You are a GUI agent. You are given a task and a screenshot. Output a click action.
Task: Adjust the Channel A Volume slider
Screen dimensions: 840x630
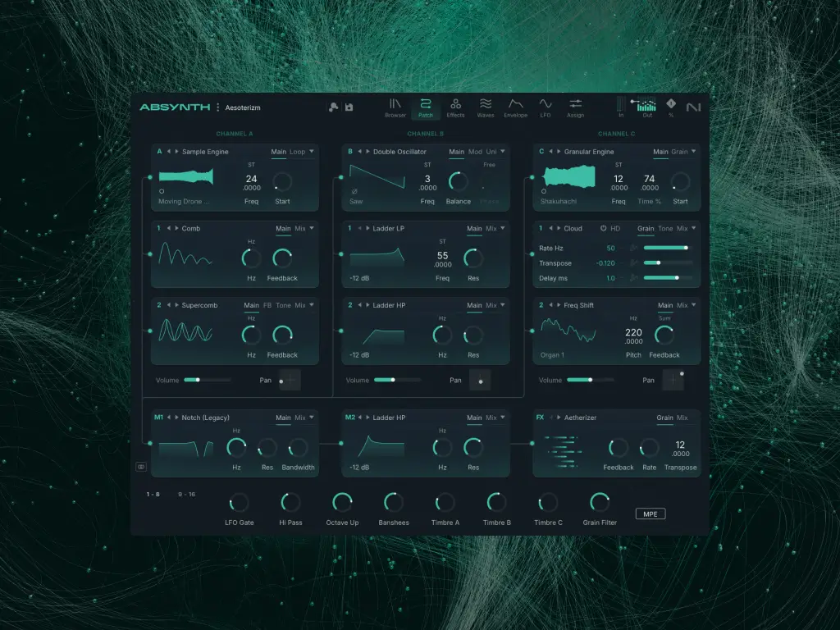point(197,380)
